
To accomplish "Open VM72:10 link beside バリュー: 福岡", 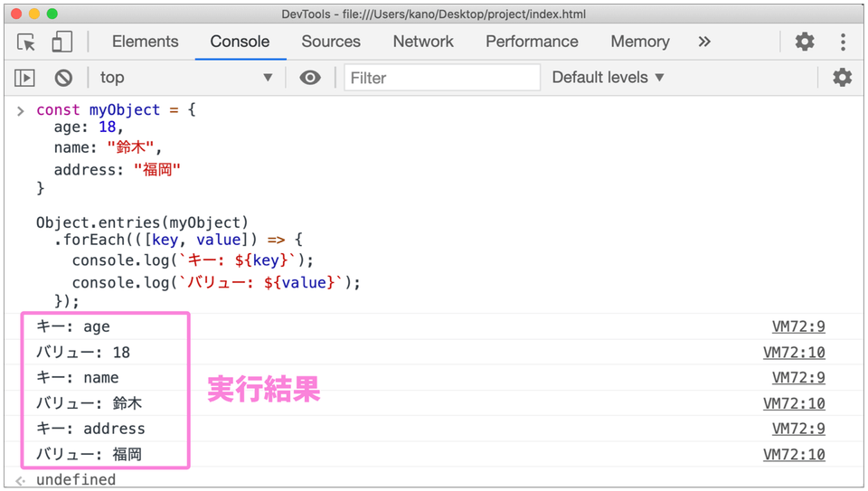I will (x=794, y=455).
